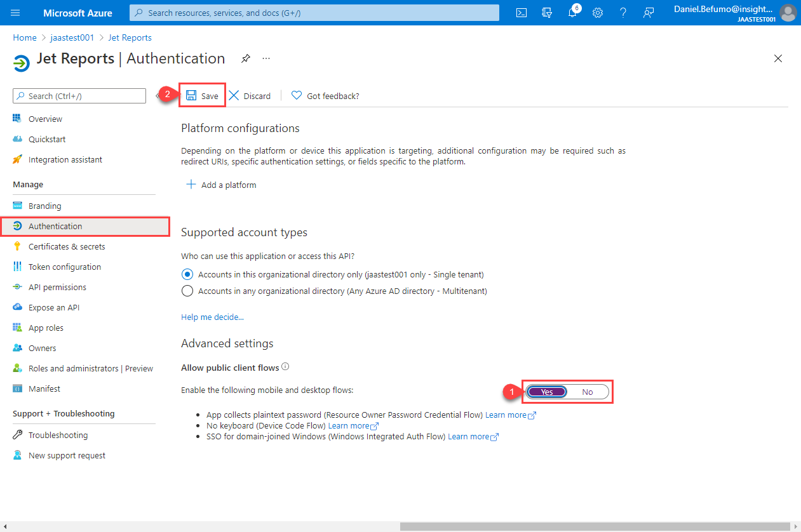Screen dimensions: 801x532
Task: Click the top search resources box
Action: pos(314,13)
